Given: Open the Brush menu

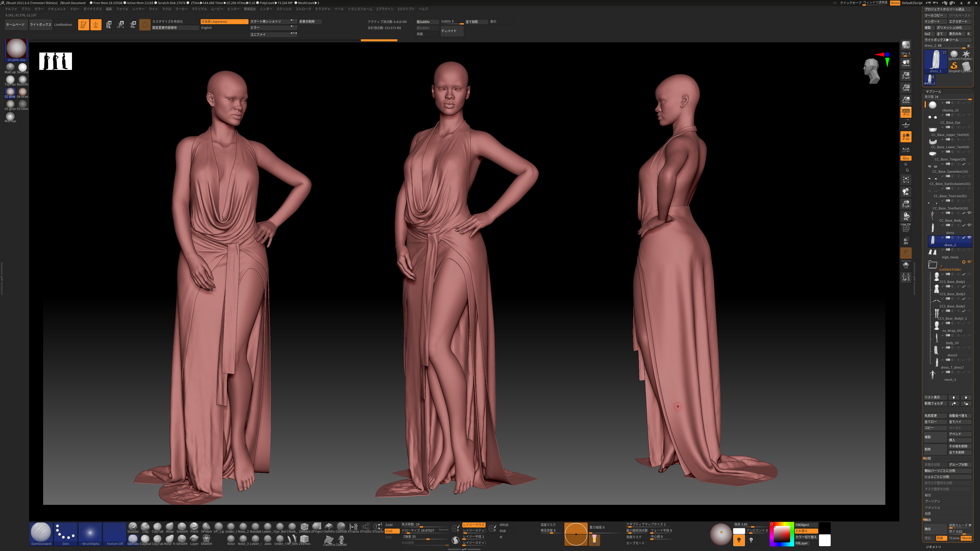Looking at the screenshot, I should [x=26, y=9].
